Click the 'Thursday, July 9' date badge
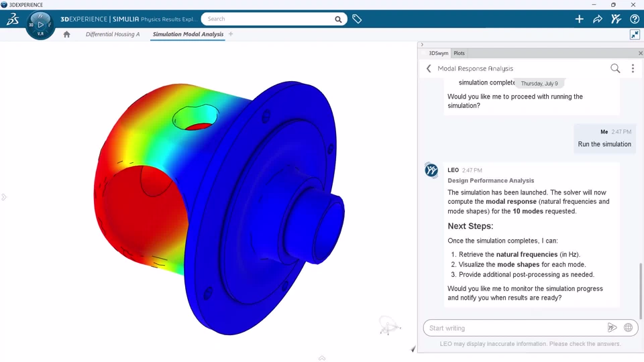 point(539,83)
